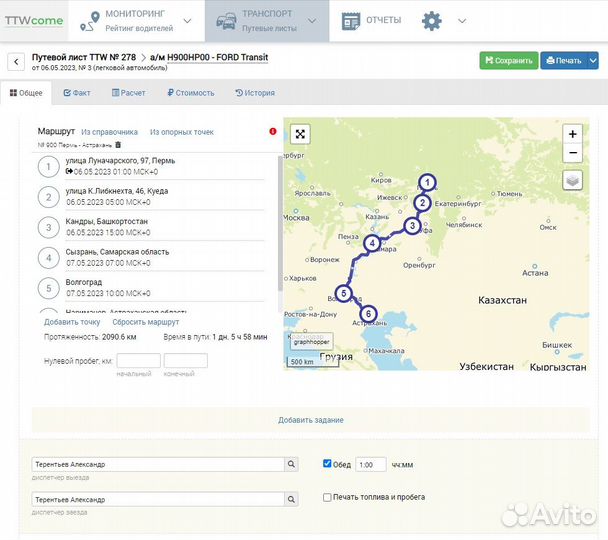608x540 pixels.
Task: Open the map layers switcher
Action: point(572,180)
